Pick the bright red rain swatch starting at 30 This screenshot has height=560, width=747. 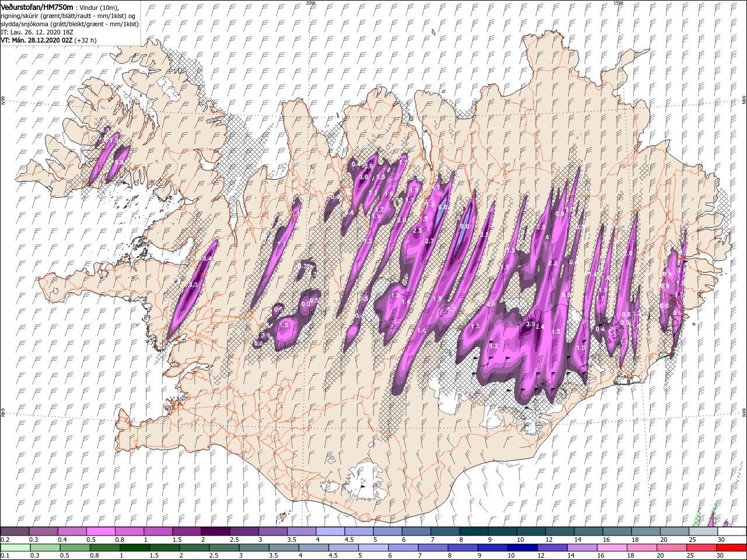731,548
